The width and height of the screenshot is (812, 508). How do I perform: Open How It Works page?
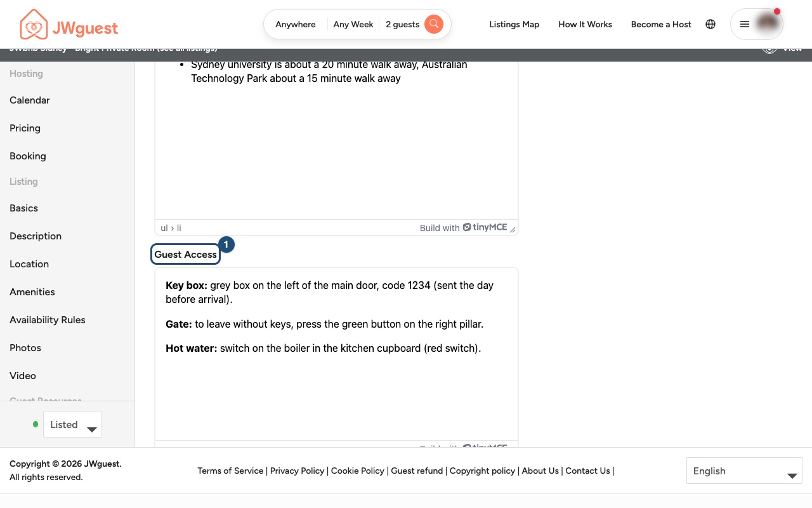[585, 24]
